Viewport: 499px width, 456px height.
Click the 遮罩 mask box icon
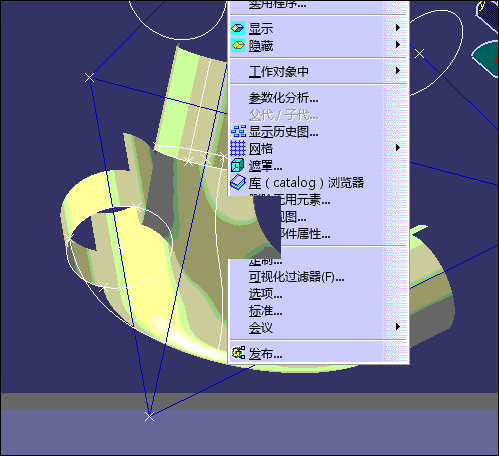[237, 165]
